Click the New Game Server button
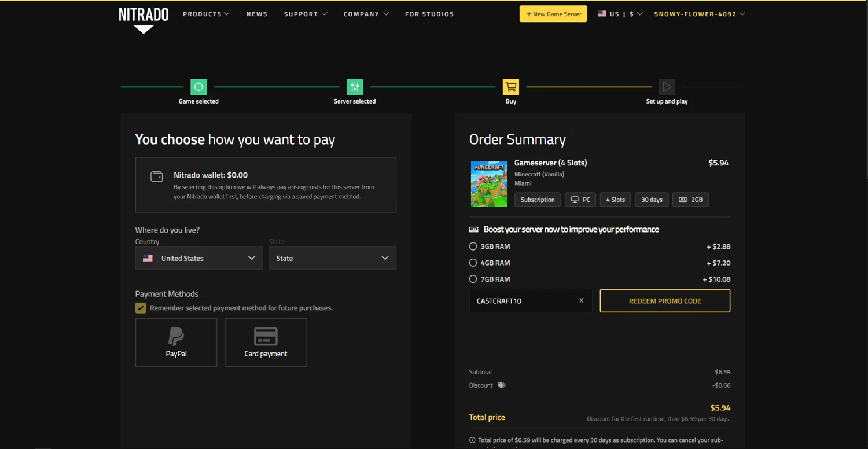 click(x=553, y=14)
